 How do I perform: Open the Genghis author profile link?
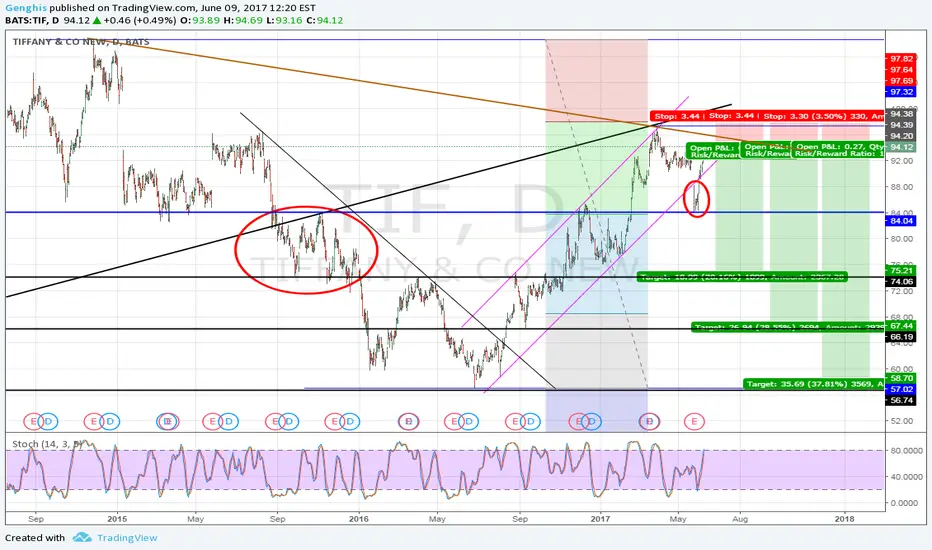(x=26, y=8)
